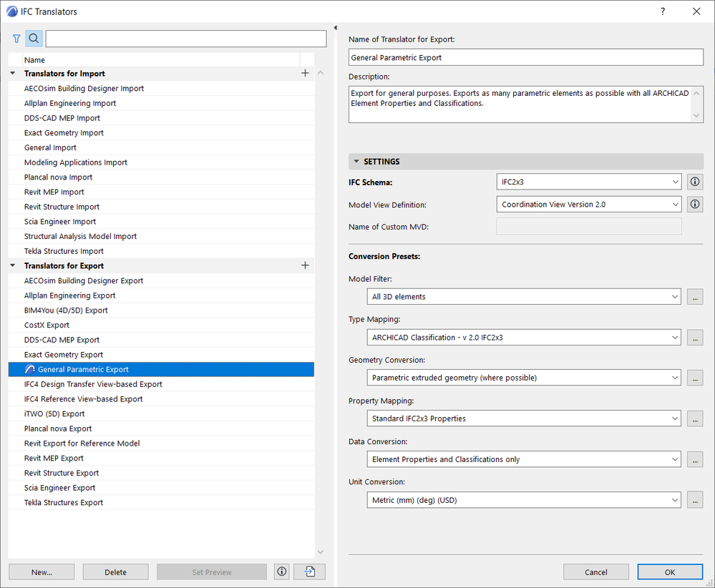715x588 pixels.
Task: Click info icon next to IFC Schema
Action: [694, 182]
